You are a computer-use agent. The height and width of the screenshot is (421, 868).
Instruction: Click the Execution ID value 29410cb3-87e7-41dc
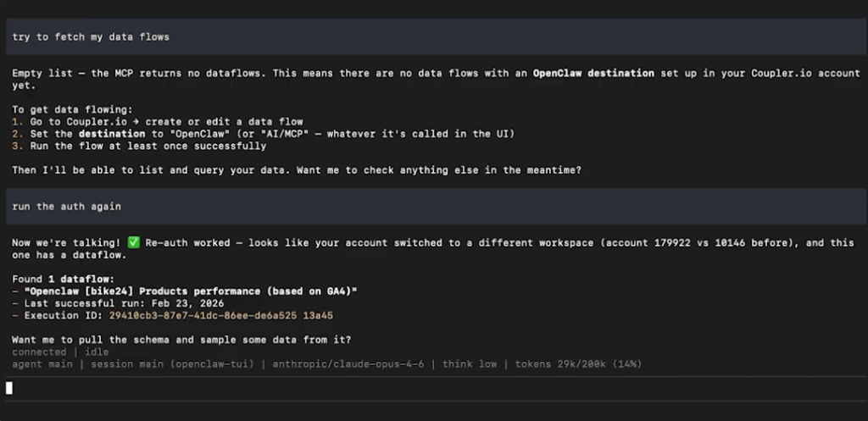coord(221,315)
